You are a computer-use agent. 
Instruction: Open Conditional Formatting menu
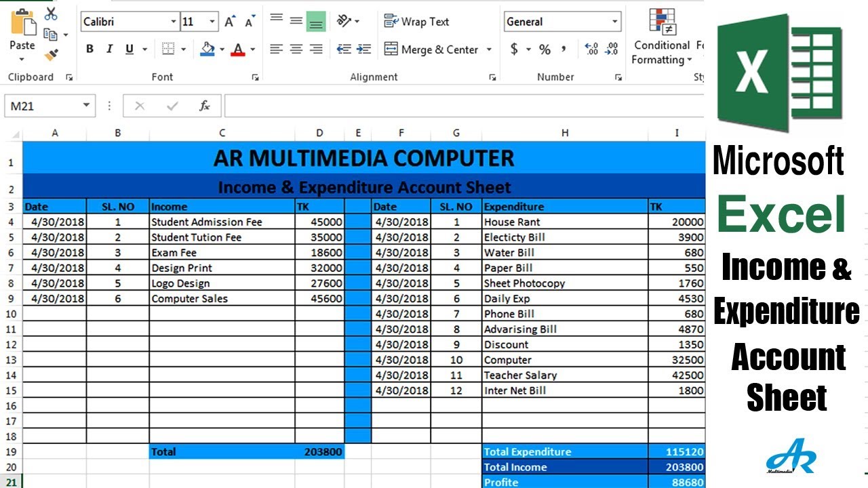pos(662,37)
